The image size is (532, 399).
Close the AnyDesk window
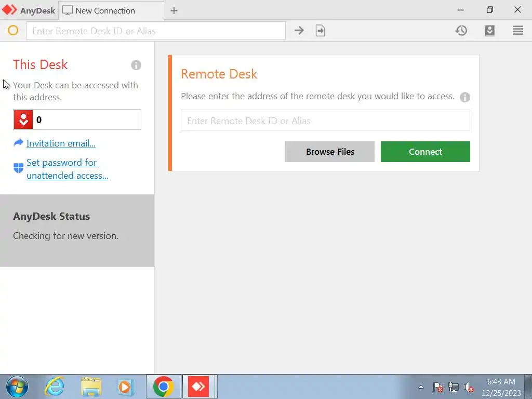(x=517, y=9)
